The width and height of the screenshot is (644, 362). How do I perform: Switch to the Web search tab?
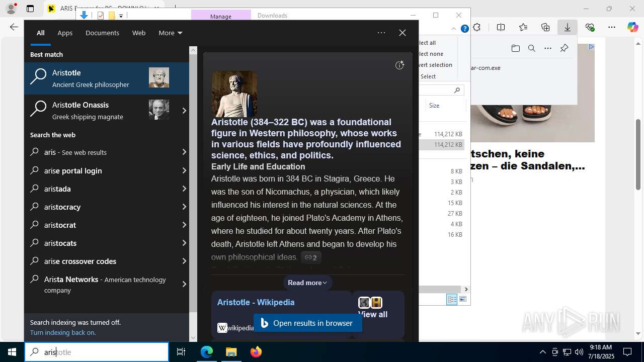click(139, 33)
